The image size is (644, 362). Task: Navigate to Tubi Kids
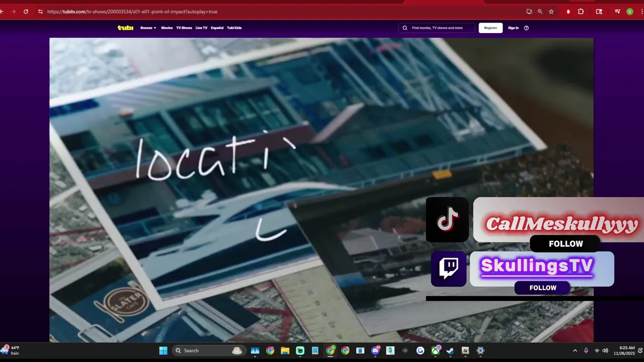(x=234, y=28)
